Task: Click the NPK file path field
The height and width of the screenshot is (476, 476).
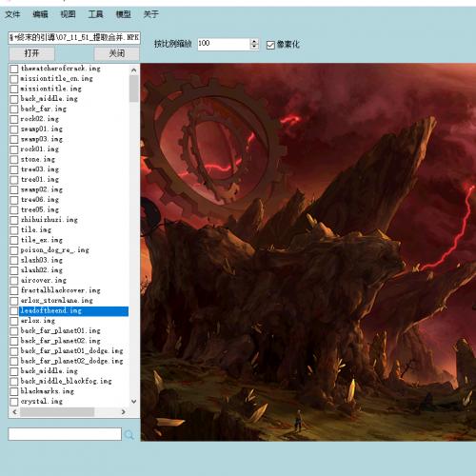Action: point(74,38)
